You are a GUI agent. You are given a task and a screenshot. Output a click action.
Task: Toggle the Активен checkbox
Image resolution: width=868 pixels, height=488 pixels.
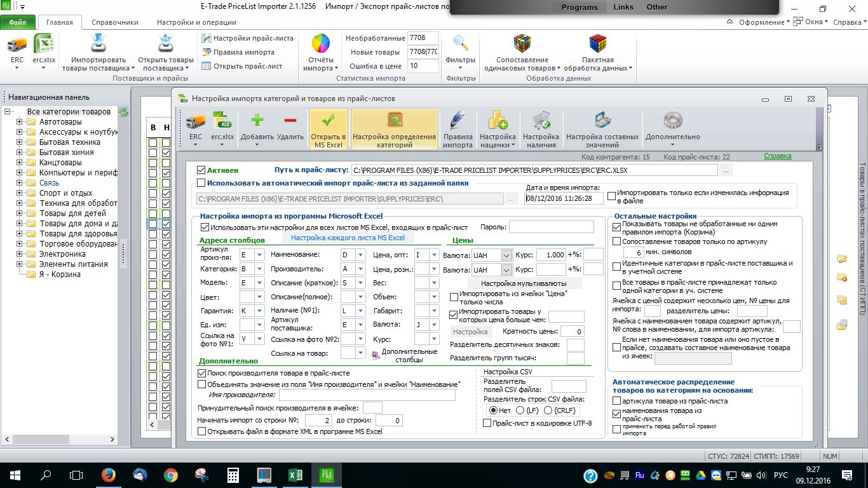(201, 170)
